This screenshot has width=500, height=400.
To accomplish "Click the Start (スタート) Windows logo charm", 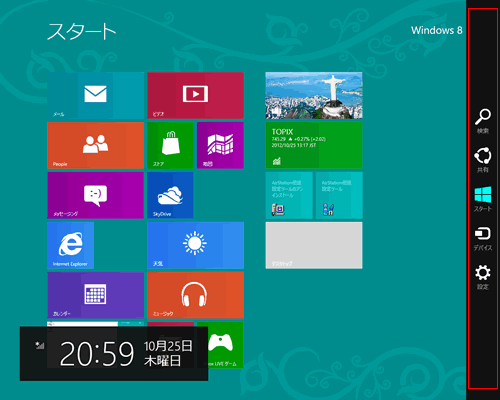I will (483, 199).
